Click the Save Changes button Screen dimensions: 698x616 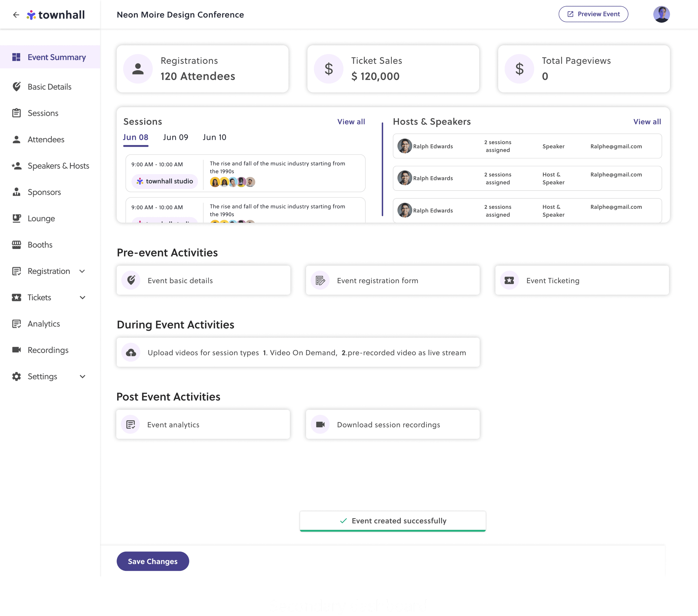pyautogui.click(x=153, y=561)
